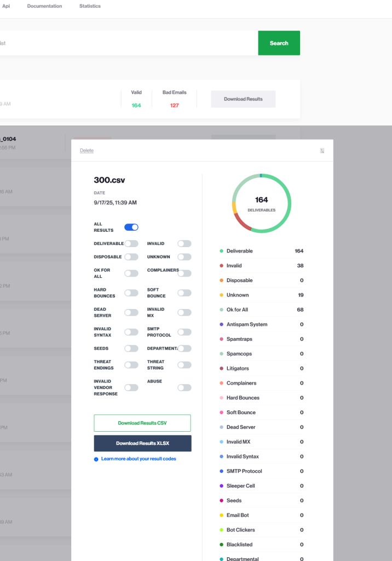Click Download Results XLSX button
The image size is (392, 561).
(142, 443)
